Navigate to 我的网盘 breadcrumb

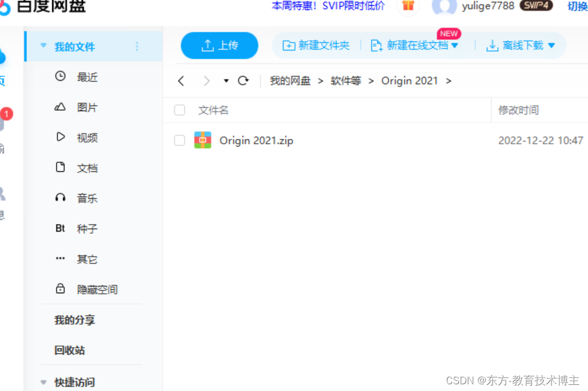tap(290, 81)
